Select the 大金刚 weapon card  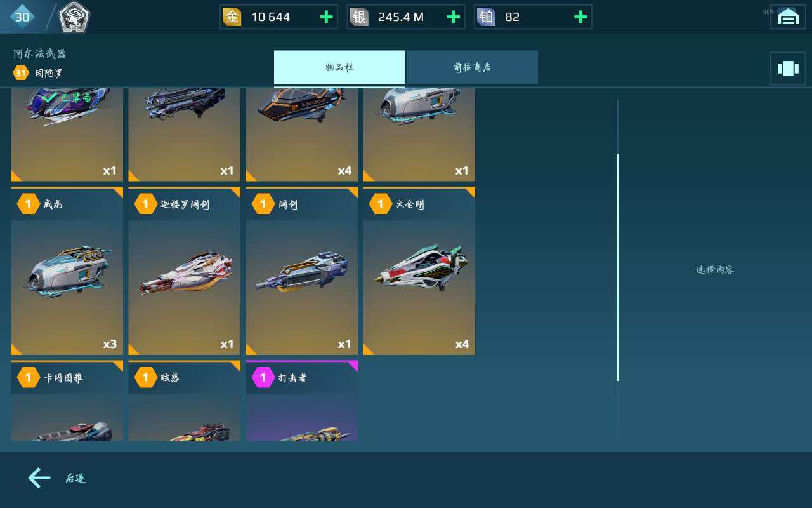tap(419, 271)
